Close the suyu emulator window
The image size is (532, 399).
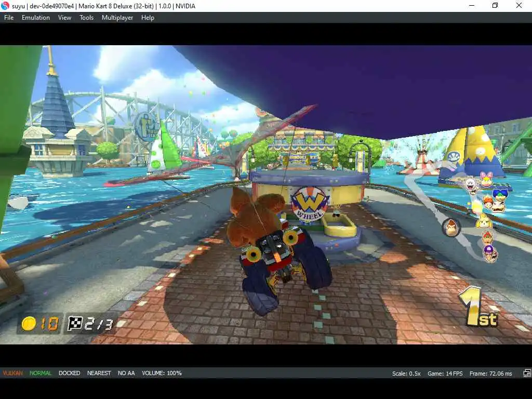pos(519,6)
